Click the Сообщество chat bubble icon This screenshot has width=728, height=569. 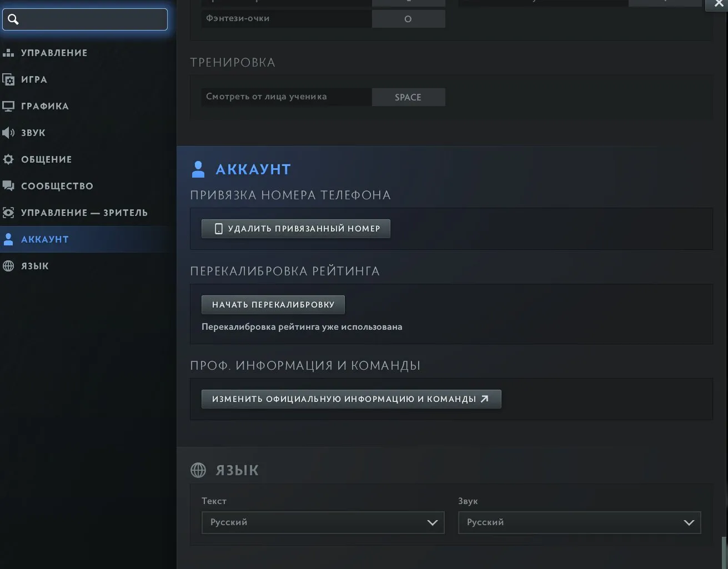point(8,186)
